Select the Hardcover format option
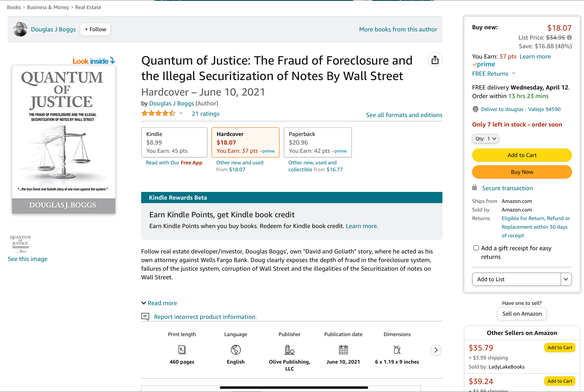 (245, 142)
